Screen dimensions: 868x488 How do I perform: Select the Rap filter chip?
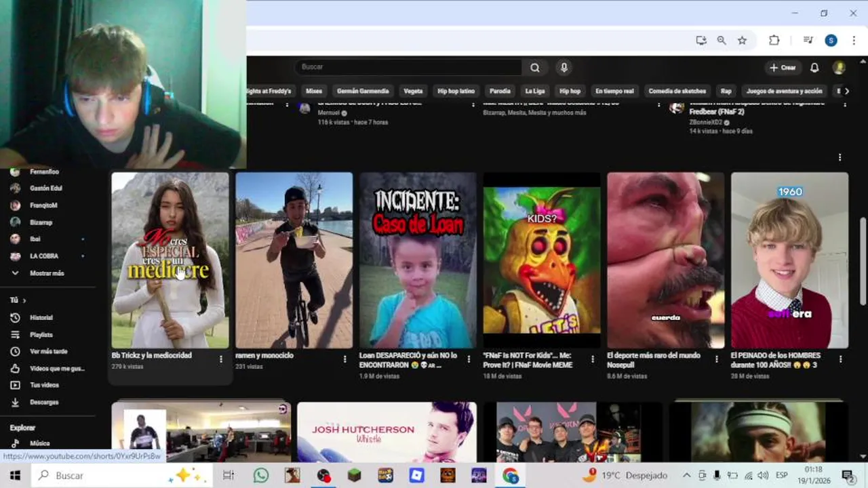click(x=726, y=91)
